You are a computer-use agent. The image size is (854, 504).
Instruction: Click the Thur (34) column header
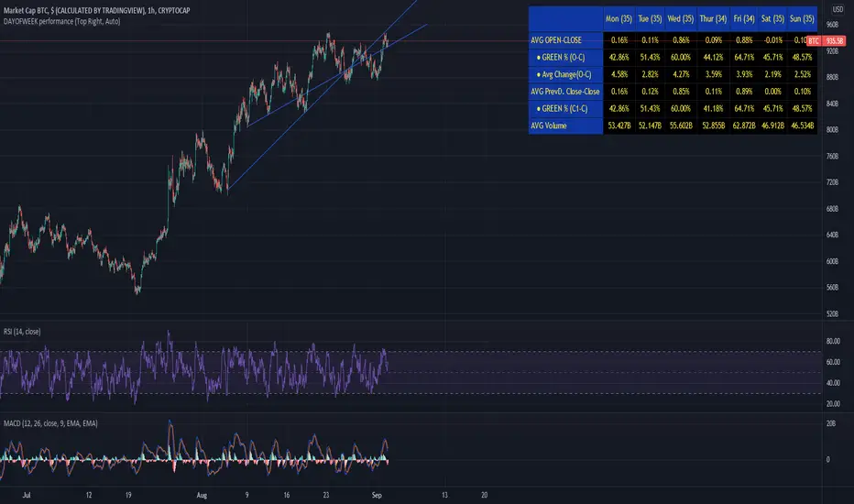click(713, 19)
